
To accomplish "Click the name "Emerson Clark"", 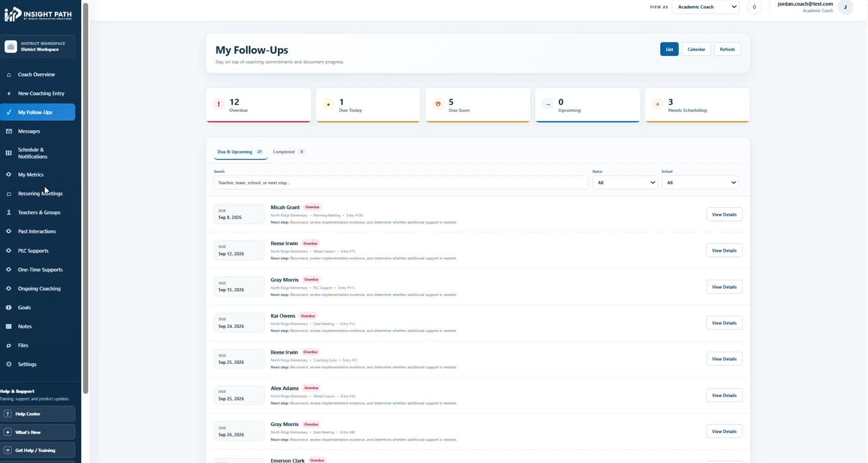I will click(x=288, y=460).
